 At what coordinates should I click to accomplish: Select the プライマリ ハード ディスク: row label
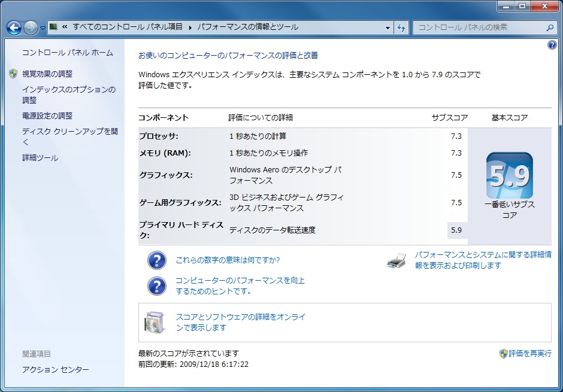pyautogui.click(x=181, y=230)
